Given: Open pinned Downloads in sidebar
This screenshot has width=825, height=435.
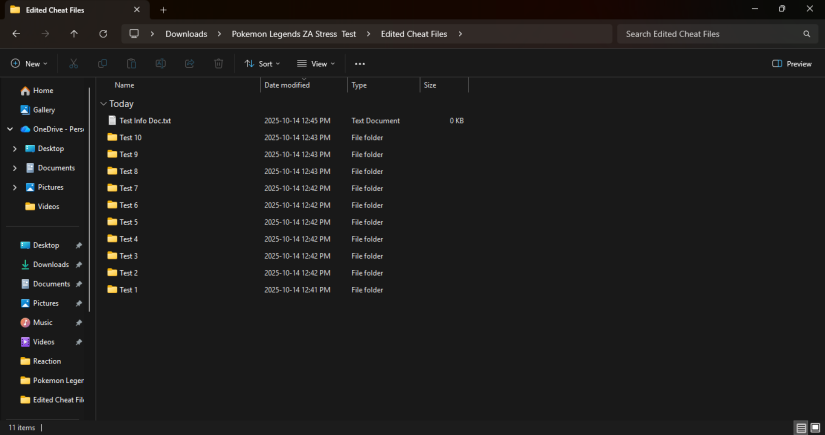Looking at the screenshot, I should pyautogui.click(x=45, y=265).
